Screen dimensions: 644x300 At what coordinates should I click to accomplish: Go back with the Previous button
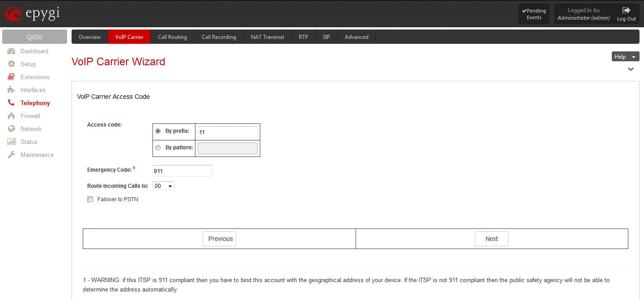[x=219, y=239]
